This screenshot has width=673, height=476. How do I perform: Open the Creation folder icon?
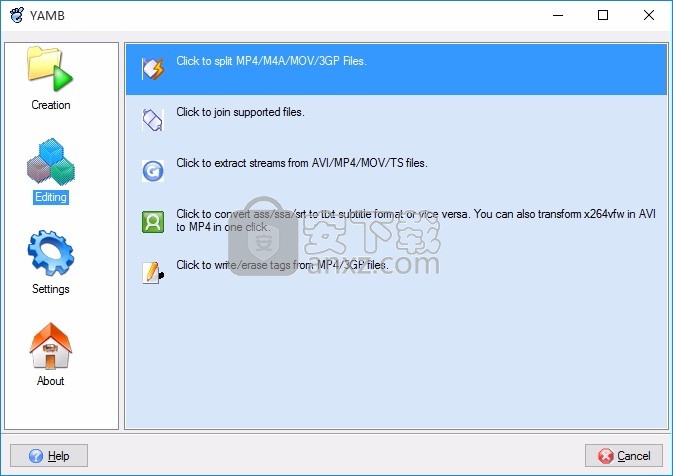click(x=50, y=69)
